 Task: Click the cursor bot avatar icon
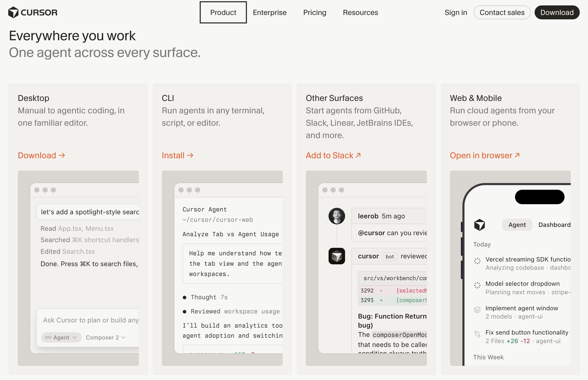(337, 256)
